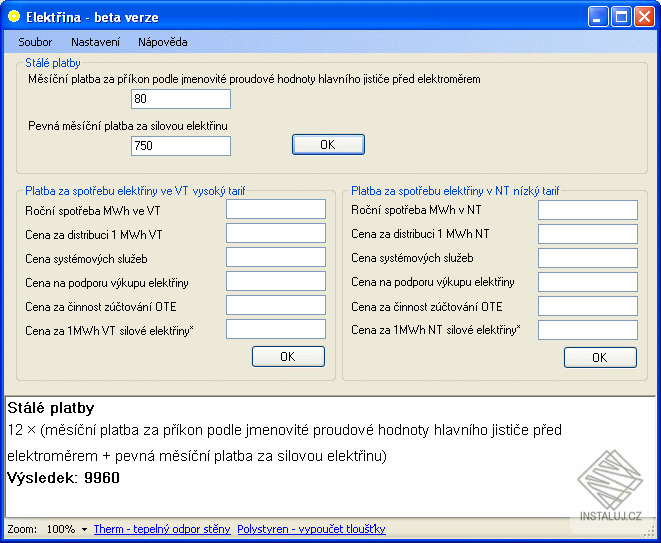Open the Nápověda menu
The image size is (661, 543).
click(163, 42)
